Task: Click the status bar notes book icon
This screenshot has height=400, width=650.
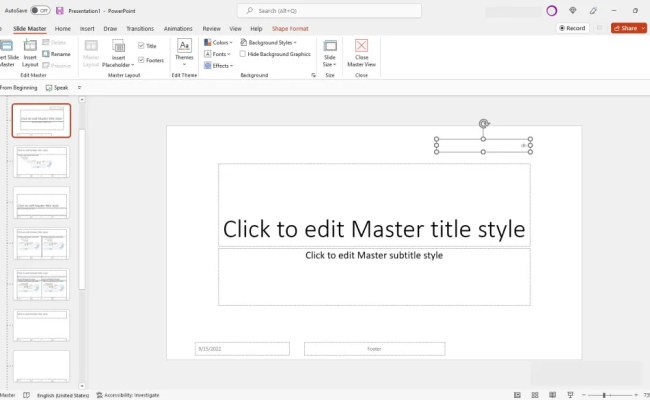Action: pos(27,395)
